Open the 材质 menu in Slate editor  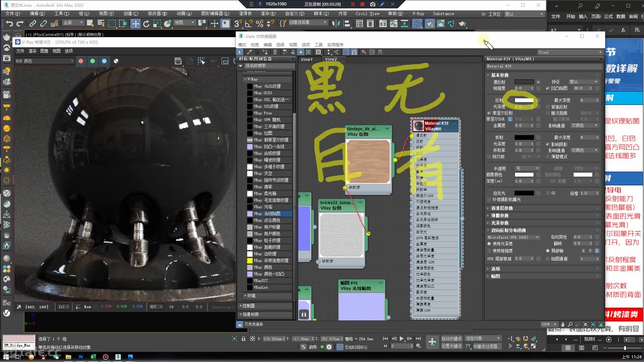point(255,45)
